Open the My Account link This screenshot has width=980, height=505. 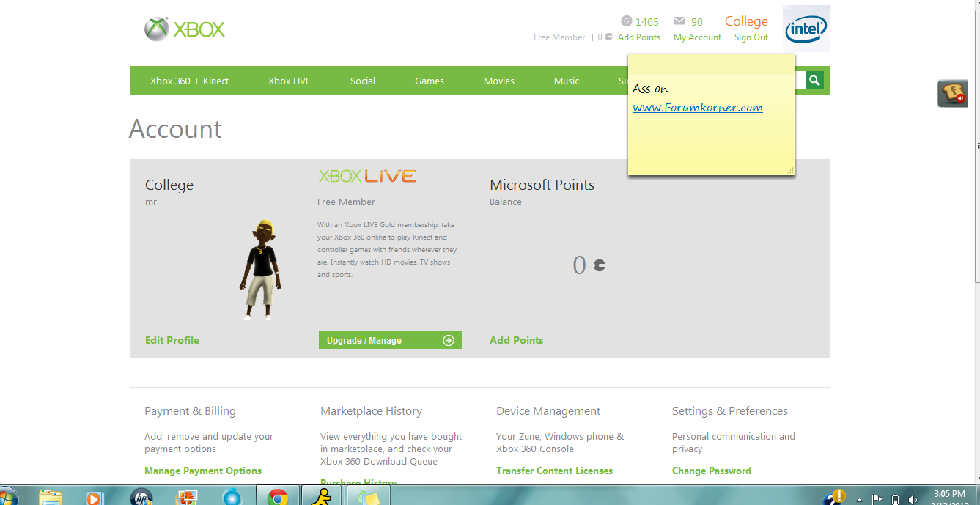(697, 37)
